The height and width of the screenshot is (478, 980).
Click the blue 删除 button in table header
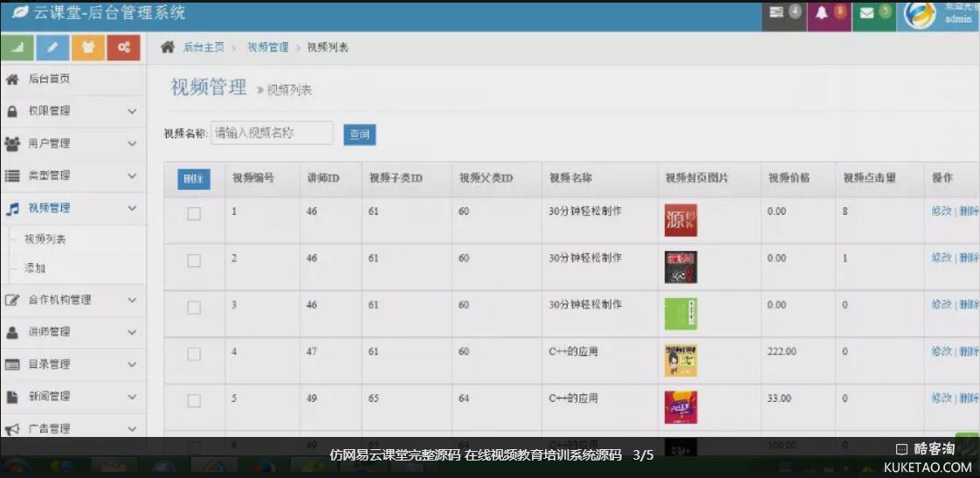point(194,179)
